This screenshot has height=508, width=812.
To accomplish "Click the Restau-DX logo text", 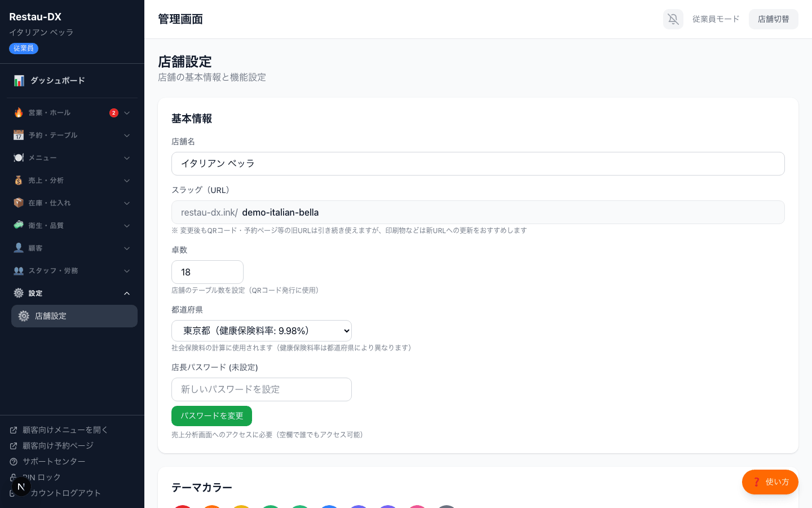I will pos(36,17).
